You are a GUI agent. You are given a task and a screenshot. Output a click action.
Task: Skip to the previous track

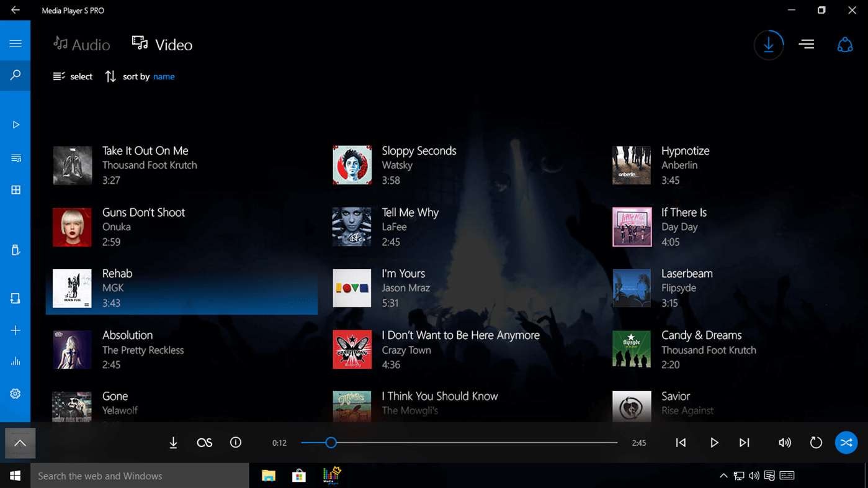coord(681,443)
